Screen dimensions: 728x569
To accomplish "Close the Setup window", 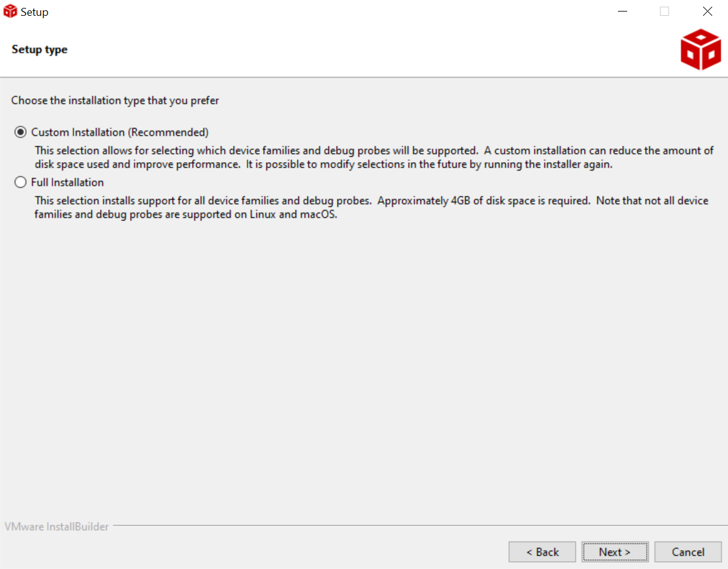I will tap(707, 11).
